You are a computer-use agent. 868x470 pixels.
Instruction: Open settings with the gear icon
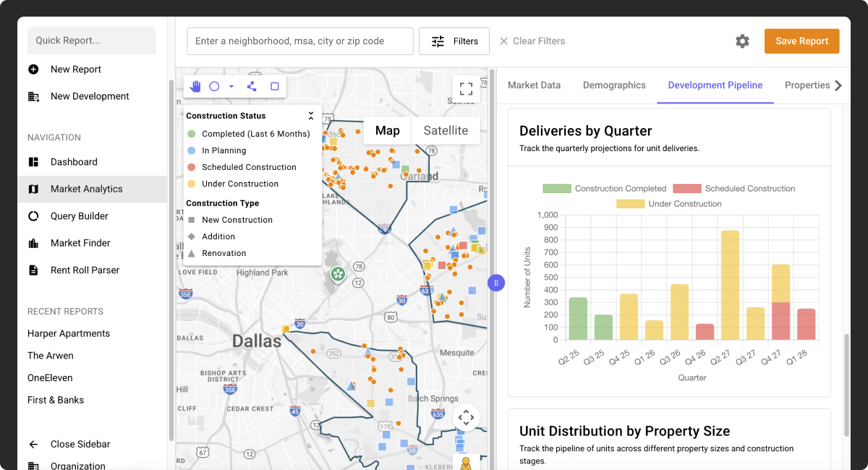(742, 41)
